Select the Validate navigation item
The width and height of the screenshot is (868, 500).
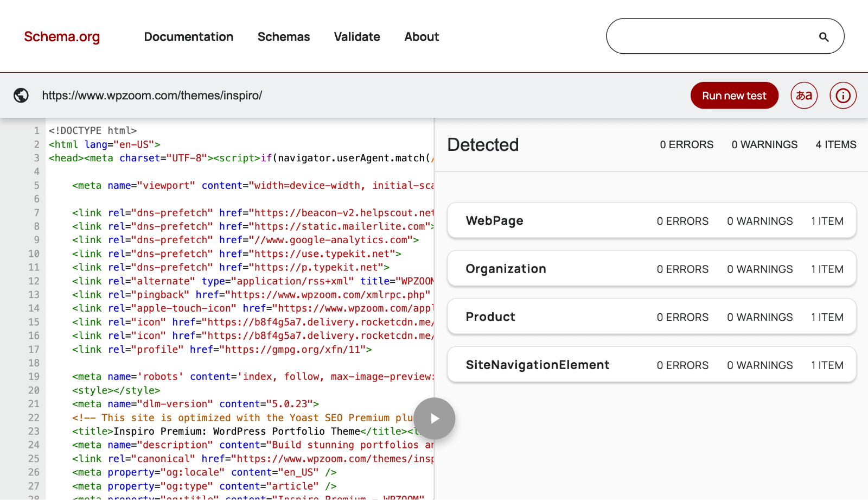tap(356, 36)
